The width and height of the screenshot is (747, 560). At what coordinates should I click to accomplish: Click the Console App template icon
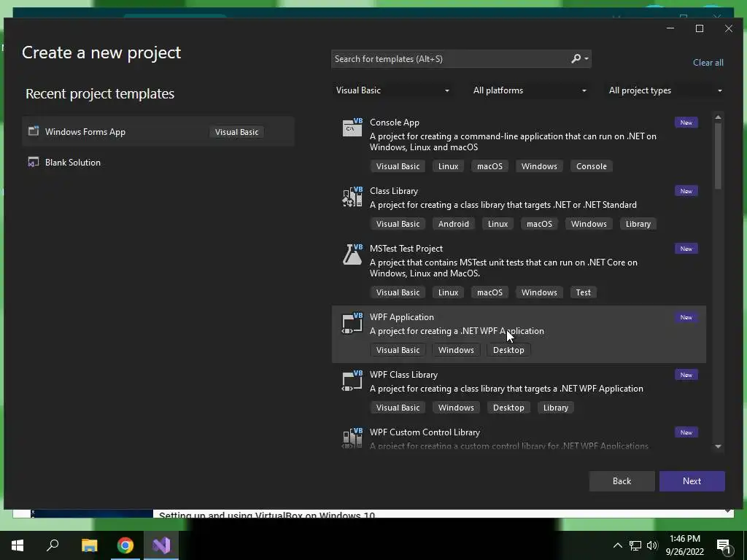[x=352, y=127]
